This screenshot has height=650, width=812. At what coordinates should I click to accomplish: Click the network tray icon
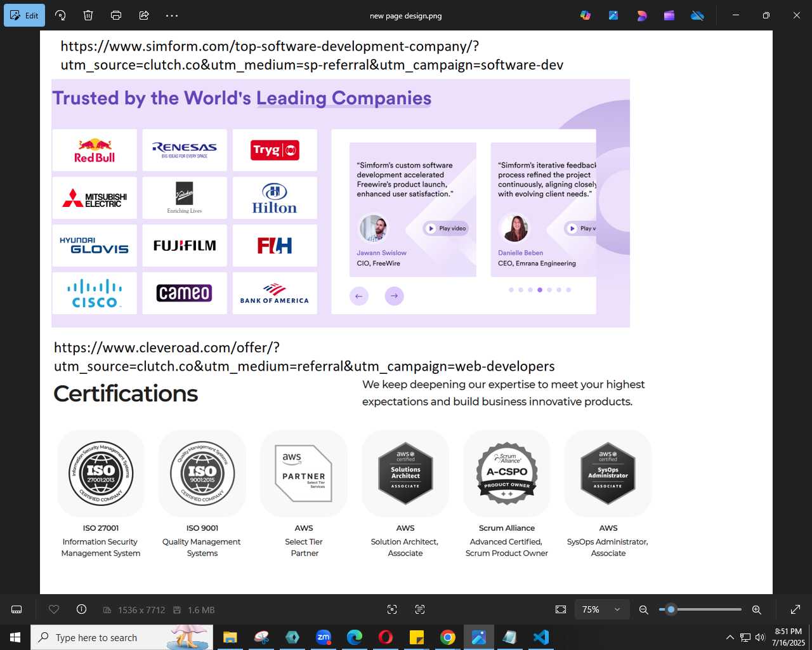pyautogui.click(x=745, y=637)
